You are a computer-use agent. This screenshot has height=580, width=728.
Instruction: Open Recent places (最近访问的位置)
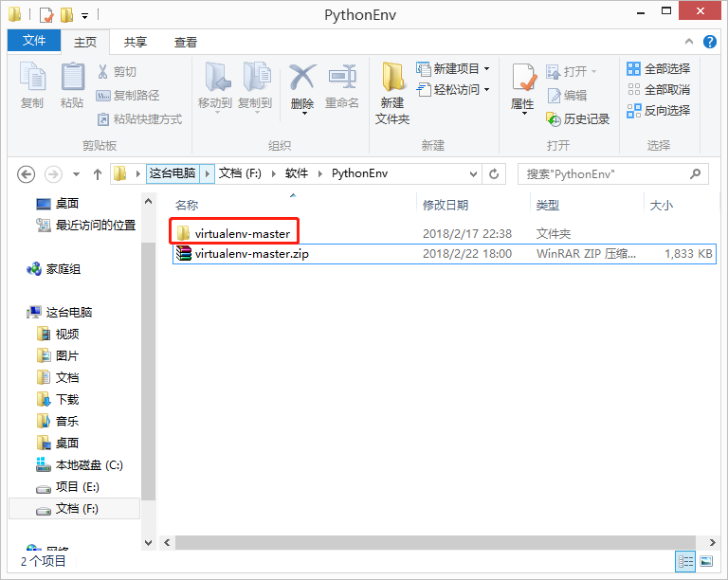click(86, 225)
